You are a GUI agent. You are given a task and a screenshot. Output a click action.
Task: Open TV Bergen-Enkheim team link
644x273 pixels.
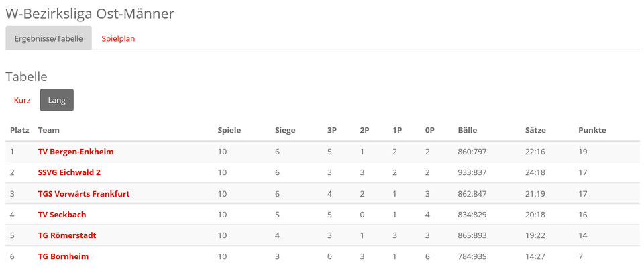pyautogui.click(x=76, y=152)
